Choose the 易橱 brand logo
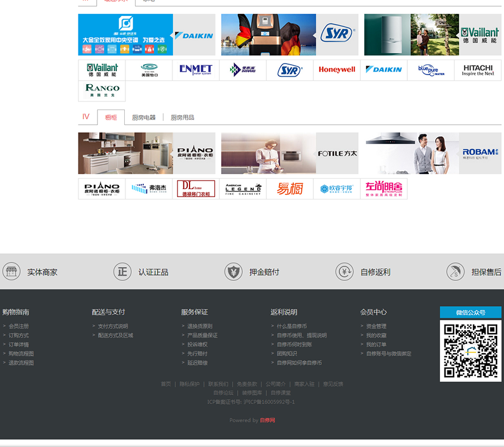 [290, 189]
